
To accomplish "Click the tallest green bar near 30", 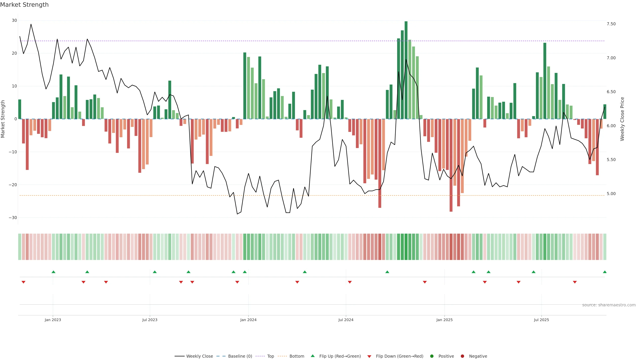I will (x=406, y=70).
